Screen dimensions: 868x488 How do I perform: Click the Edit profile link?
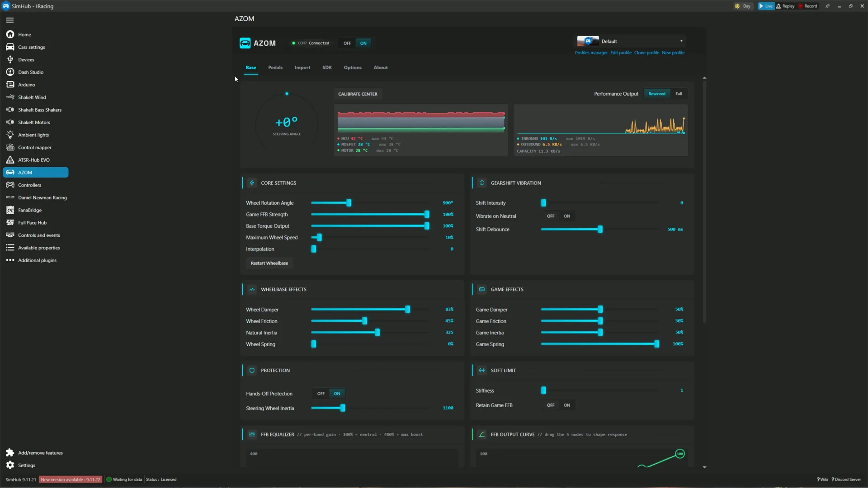pyautogui.click(x=621, y=53)
